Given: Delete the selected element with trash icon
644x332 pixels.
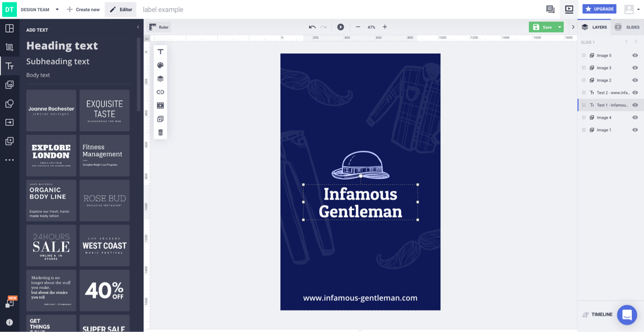Looking at the screenshot, I should [161, 133].
